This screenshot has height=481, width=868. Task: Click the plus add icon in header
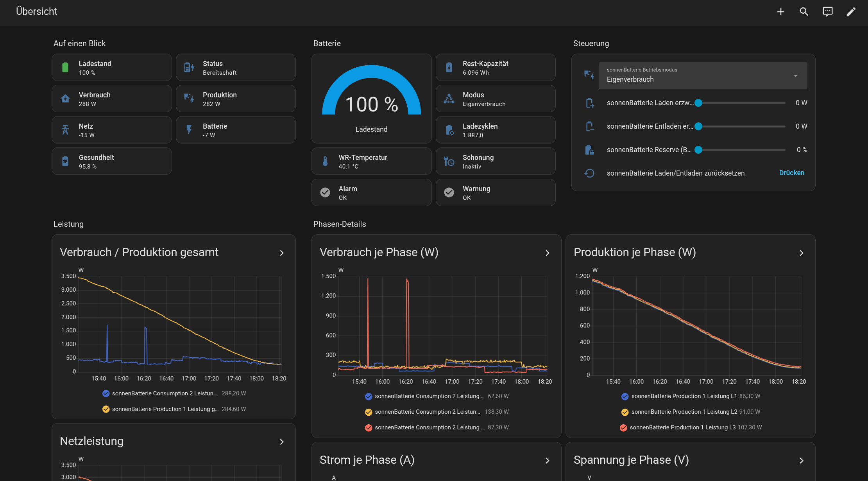pos(780,12)
